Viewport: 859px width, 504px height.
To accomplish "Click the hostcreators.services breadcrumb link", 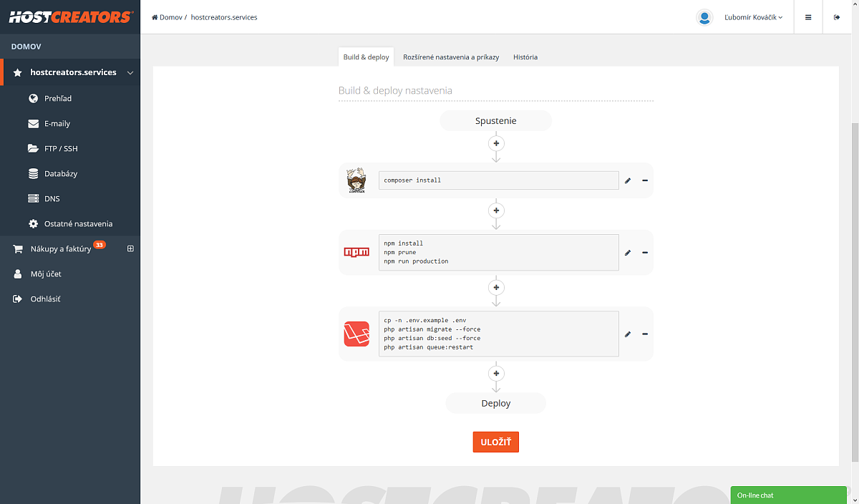I will 224,17.
